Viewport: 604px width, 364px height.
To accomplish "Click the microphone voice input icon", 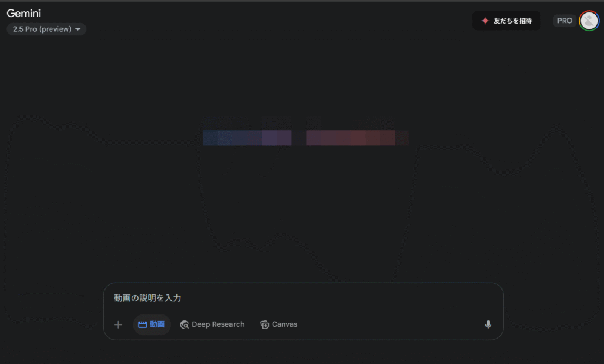I will [488, 324].
